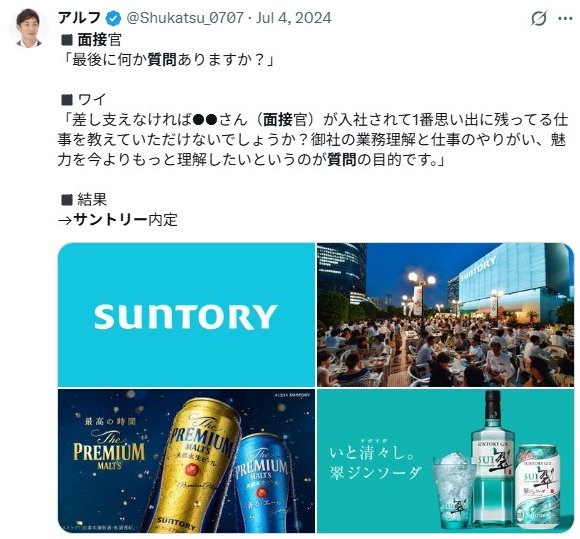The width and height of the screenshot is (580, 539).
Task: Open the three-dot more options menu
Action: pos(565,18)
